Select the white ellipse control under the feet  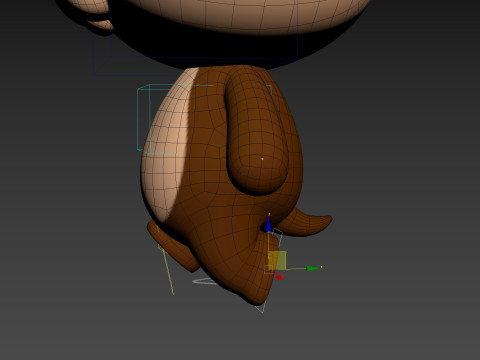pos(204,281)
